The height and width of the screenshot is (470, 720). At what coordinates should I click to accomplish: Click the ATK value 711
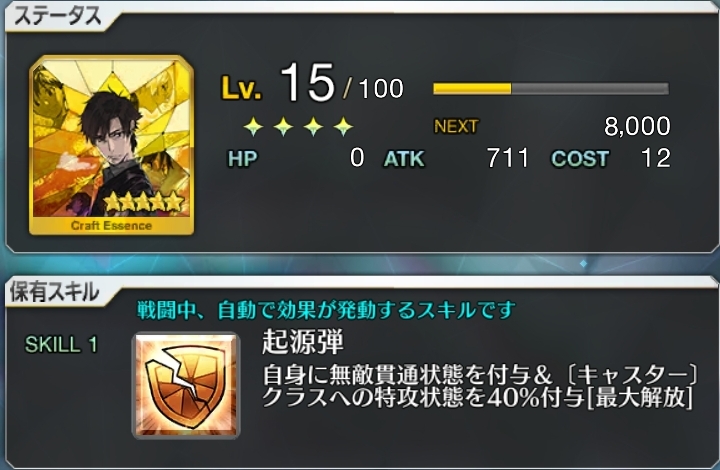pyautogui.click(x=508, y=158)
